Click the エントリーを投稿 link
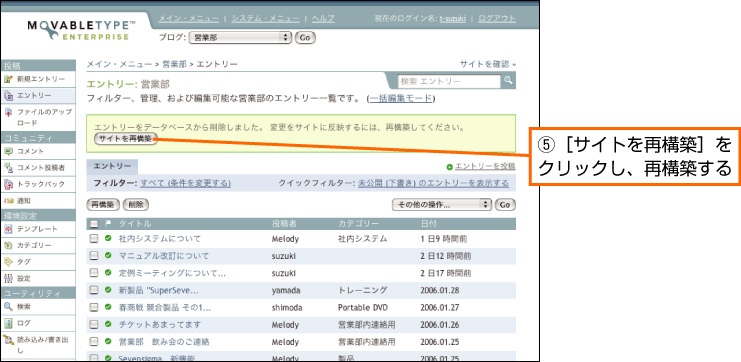 coord(485,167)
